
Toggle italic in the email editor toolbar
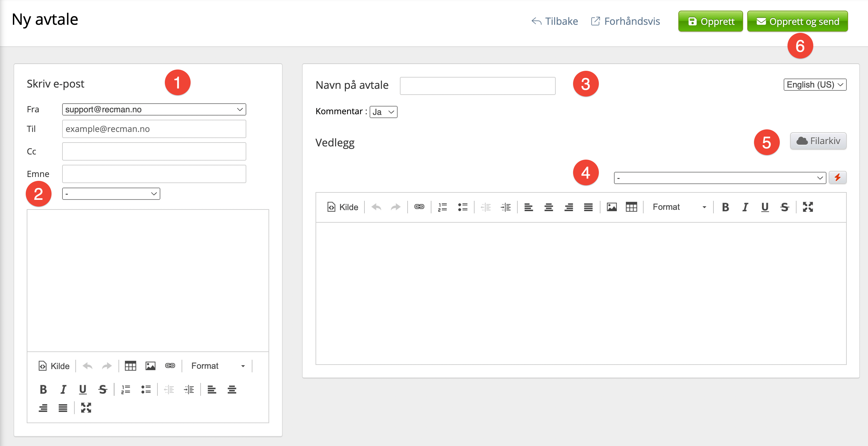pos(63,389)
